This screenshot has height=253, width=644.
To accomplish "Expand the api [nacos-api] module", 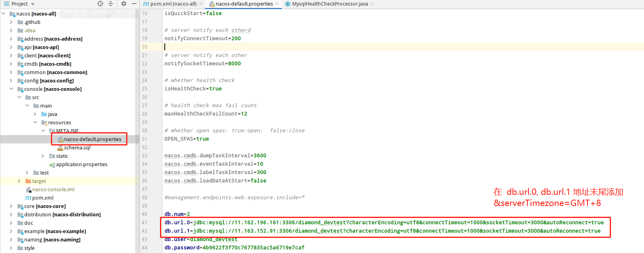I will pos(11,47).
